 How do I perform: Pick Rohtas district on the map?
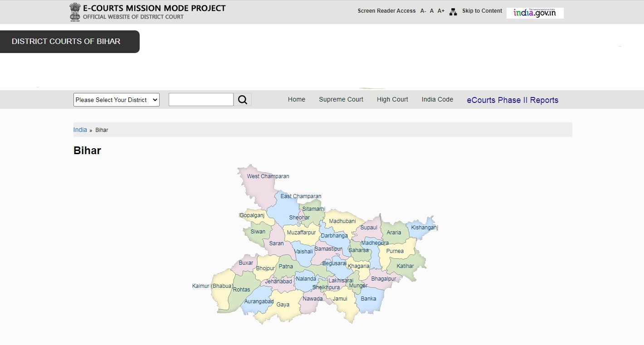242,290
